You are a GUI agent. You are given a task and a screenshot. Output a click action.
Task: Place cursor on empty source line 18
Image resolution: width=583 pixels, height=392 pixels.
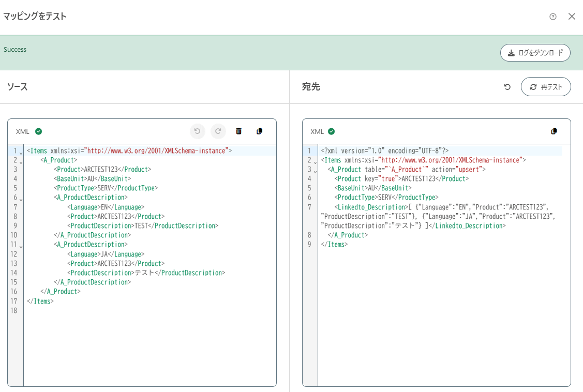coord(150,310)
